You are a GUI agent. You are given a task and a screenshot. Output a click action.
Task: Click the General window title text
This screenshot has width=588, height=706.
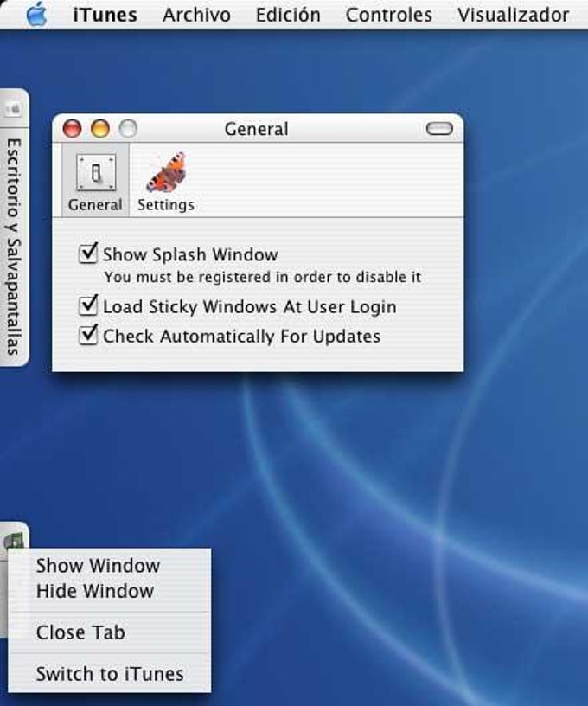pyautogui.click(x=257, y=129)
